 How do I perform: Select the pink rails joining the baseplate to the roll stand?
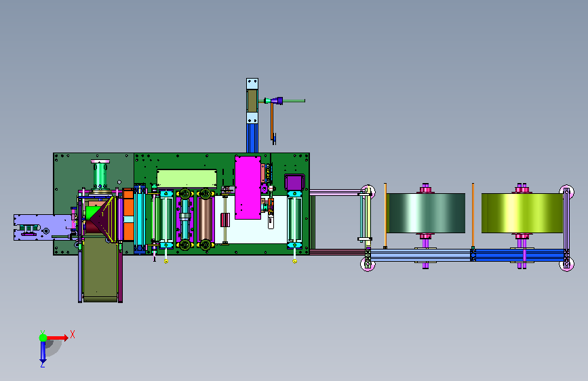[x=336, y=193]
